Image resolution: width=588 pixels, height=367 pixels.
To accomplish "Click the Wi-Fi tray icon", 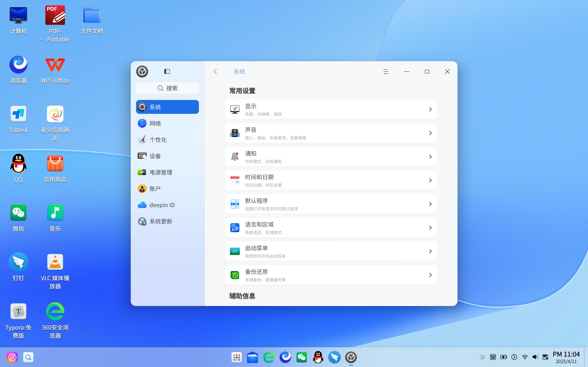I will coord(525,357).
